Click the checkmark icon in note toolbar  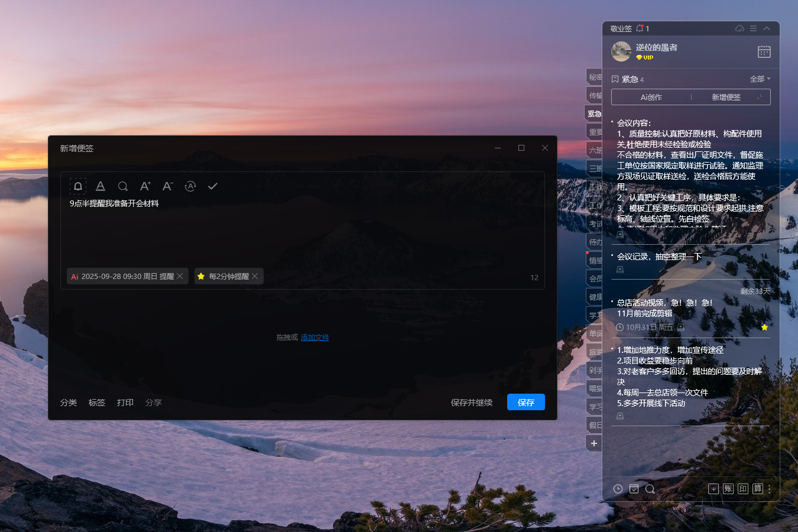coord(213,186)
